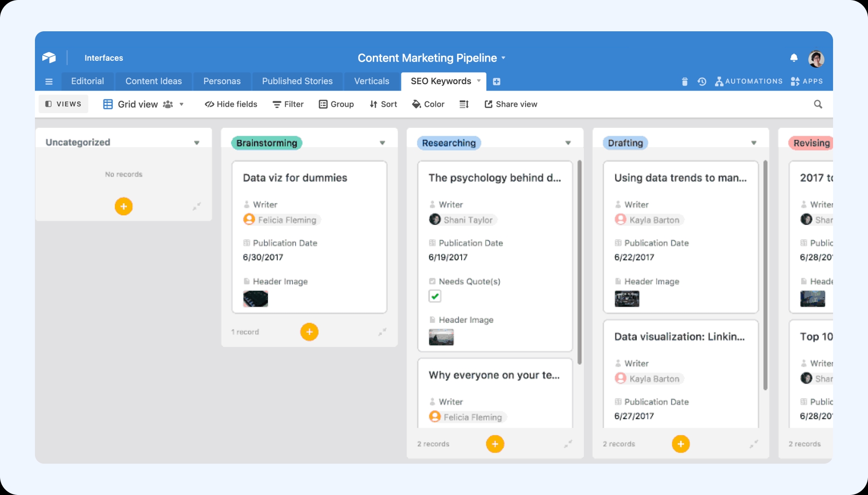The height and width of the screenshot is (495, 868).
Task: Open Why everyone on your te... card
Action: [495, 393]
